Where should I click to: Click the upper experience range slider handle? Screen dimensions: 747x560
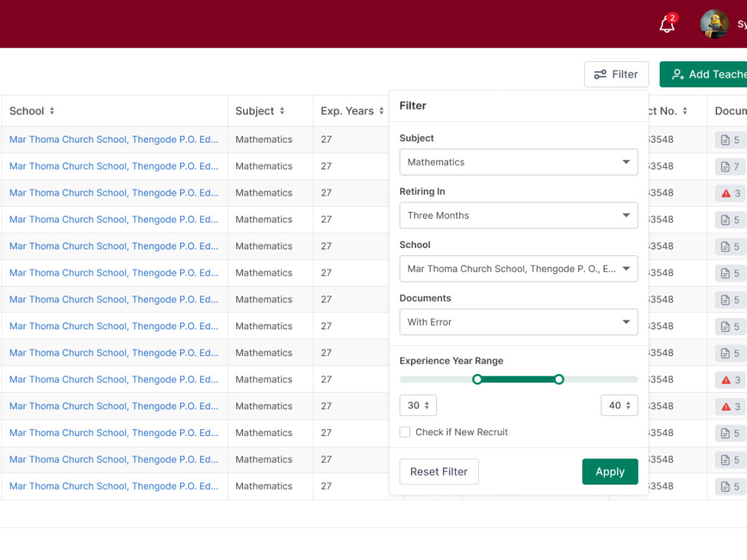click(x=559, y=379)
